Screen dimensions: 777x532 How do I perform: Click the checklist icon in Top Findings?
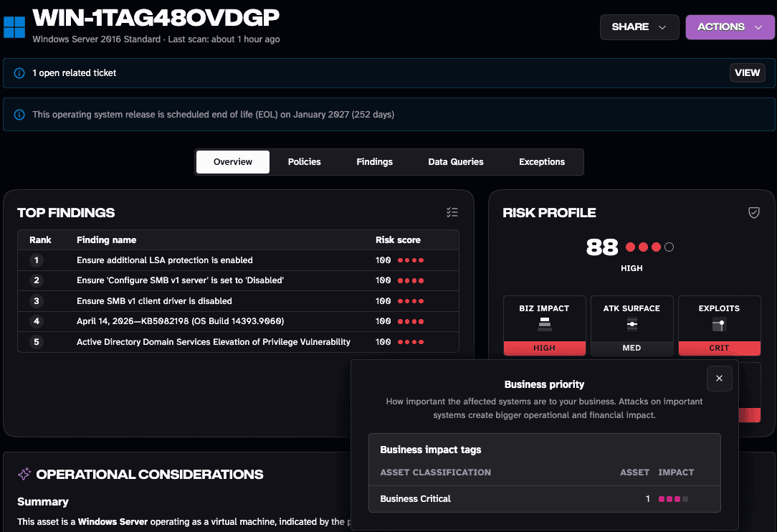pyautogui.click(x=452, y=212)
